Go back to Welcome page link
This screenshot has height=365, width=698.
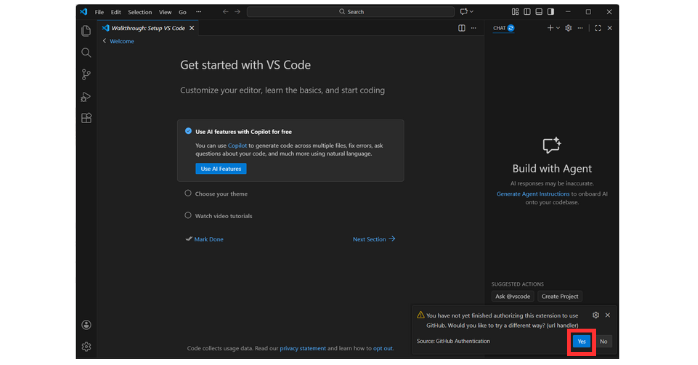coord(118,41)
